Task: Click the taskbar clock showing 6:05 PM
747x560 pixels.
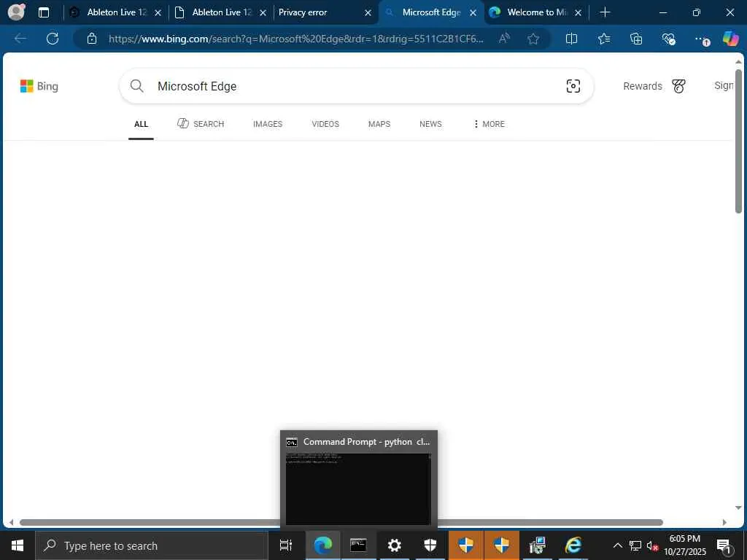Action: 685,545
